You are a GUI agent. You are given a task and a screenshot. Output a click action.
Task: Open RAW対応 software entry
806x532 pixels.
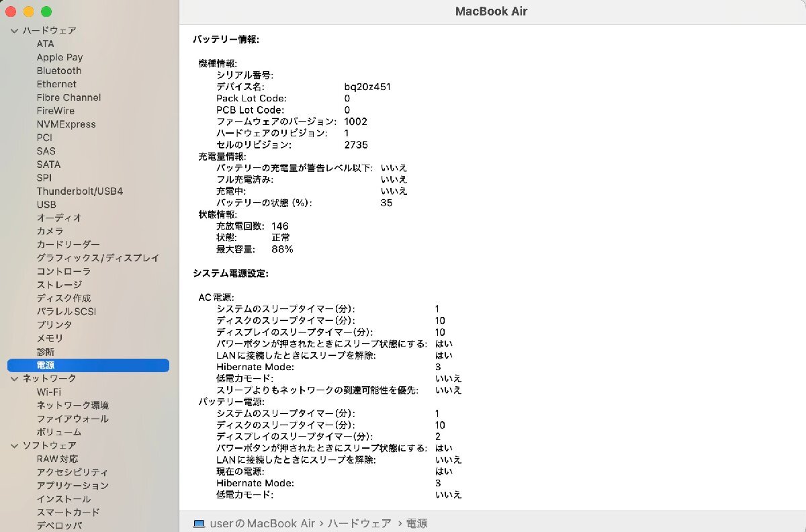pos(57,459)
